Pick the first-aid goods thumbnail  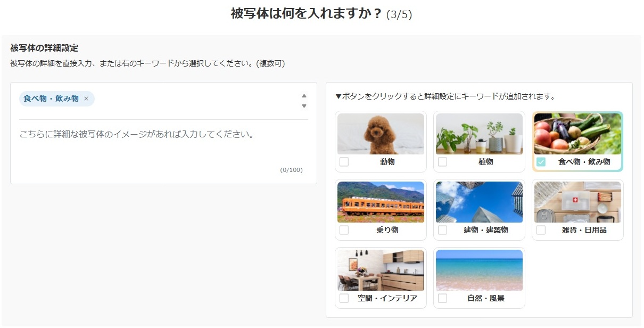click(x=577, y=202)
